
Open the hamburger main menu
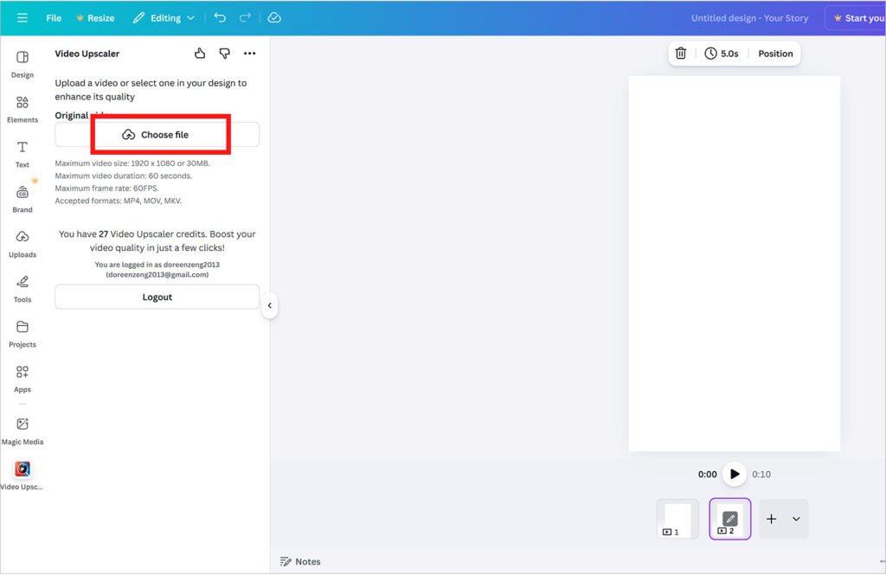[x=22, y=18]
